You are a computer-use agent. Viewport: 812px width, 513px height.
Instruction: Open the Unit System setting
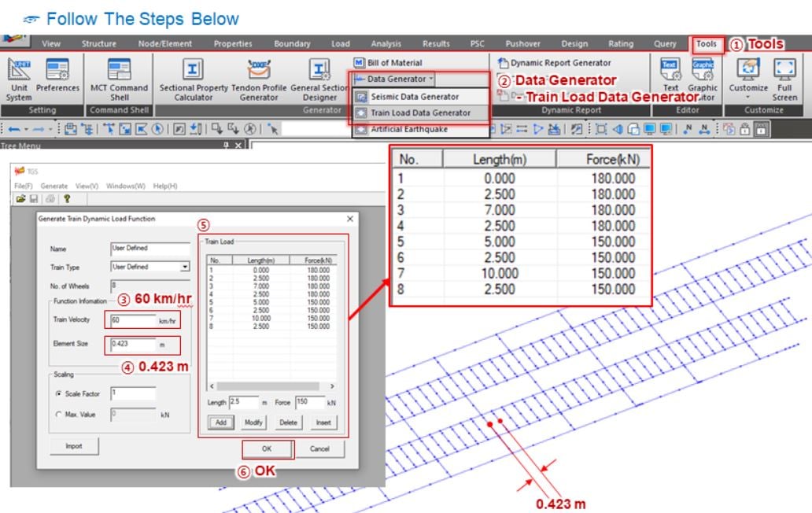(19, 79)
